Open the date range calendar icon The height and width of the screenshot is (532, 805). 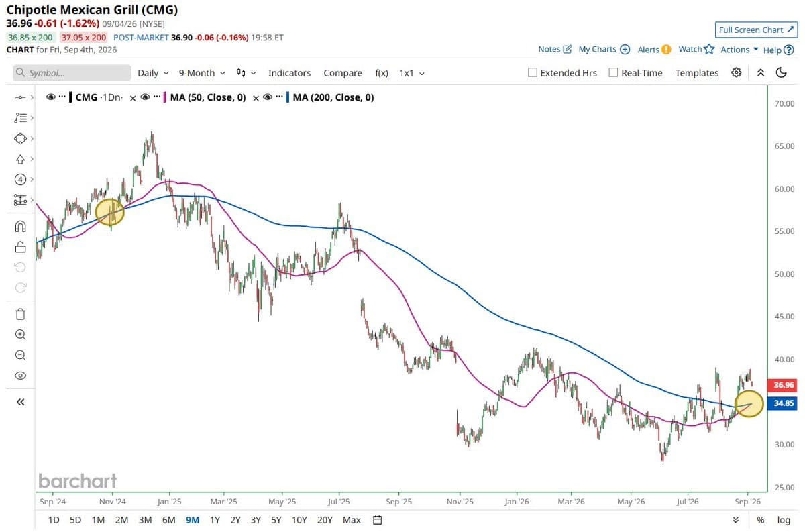(x=378, y=520)
